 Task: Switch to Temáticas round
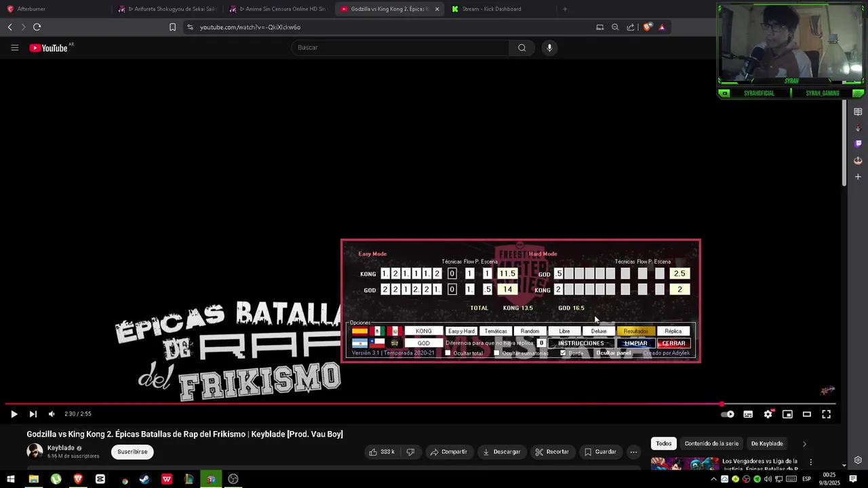coord(496,331)
